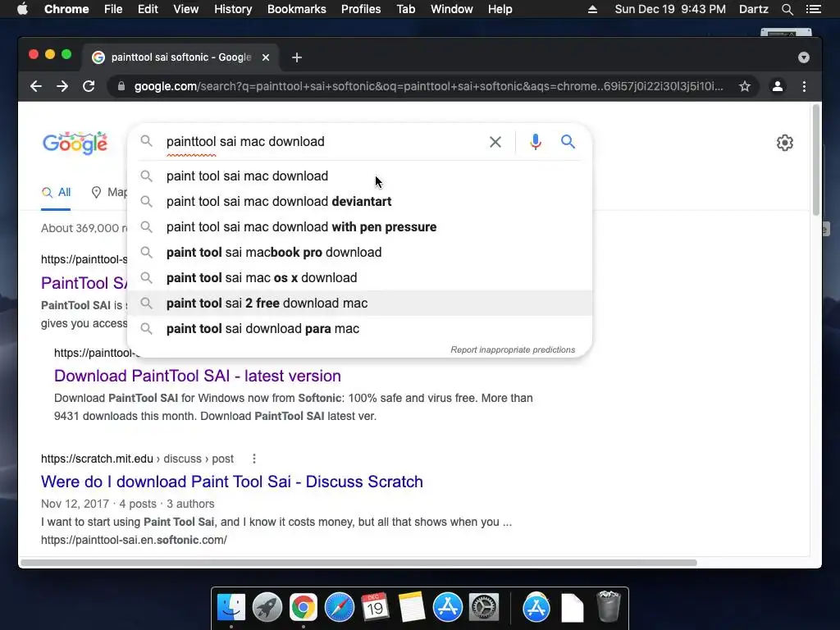Open Chrome's three-dot menu

[804, 86]
